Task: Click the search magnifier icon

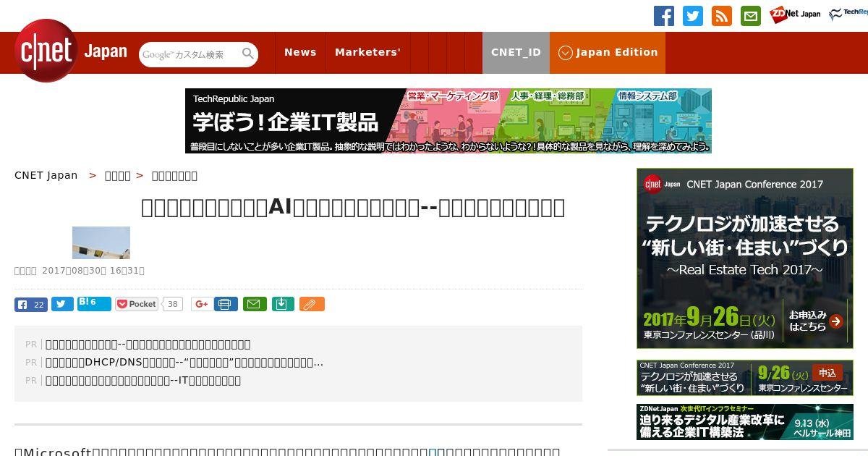Action: point(248,54)
